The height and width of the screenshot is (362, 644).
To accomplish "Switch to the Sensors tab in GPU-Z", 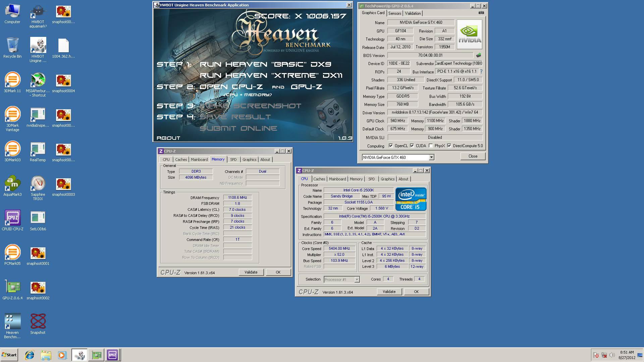I will 395,13.
